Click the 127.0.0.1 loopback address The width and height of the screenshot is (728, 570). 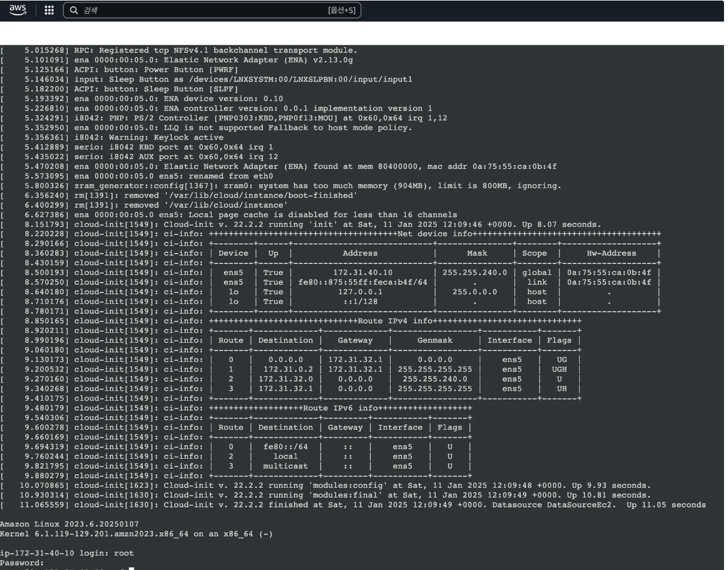[360, 292]
